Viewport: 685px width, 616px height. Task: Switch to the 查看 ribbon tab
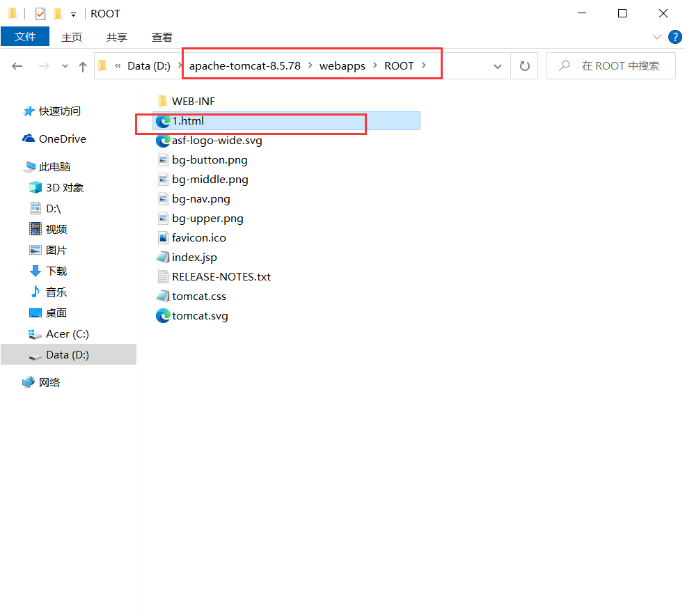click(x=162, y=37)
